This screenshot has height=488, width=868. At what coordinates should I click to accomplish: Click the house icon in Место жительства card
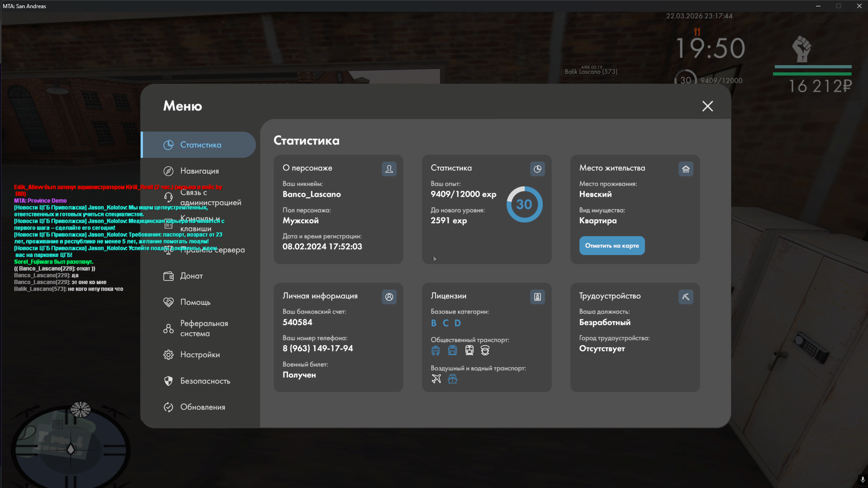click(x=686, y=169)
